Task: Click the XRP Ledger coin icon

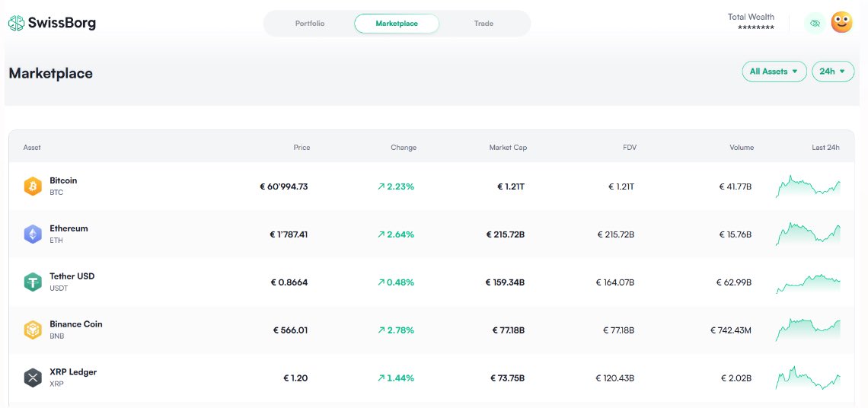Action: [33, 378]
